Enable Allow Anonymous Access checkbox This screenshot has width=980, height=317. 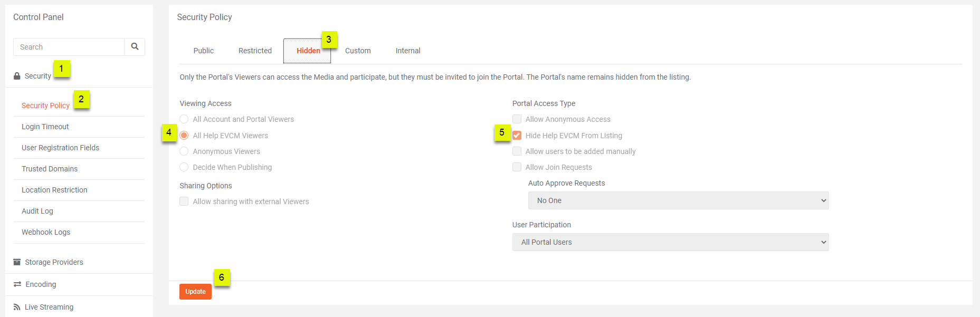click(x=517, y=119)
